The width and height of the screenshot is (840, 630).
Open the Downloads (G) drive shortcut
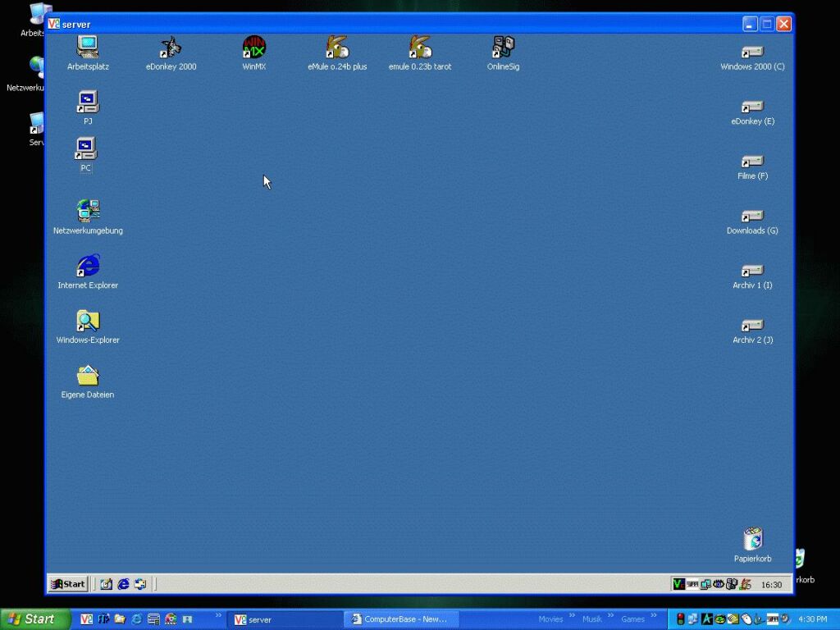point(752,221)
